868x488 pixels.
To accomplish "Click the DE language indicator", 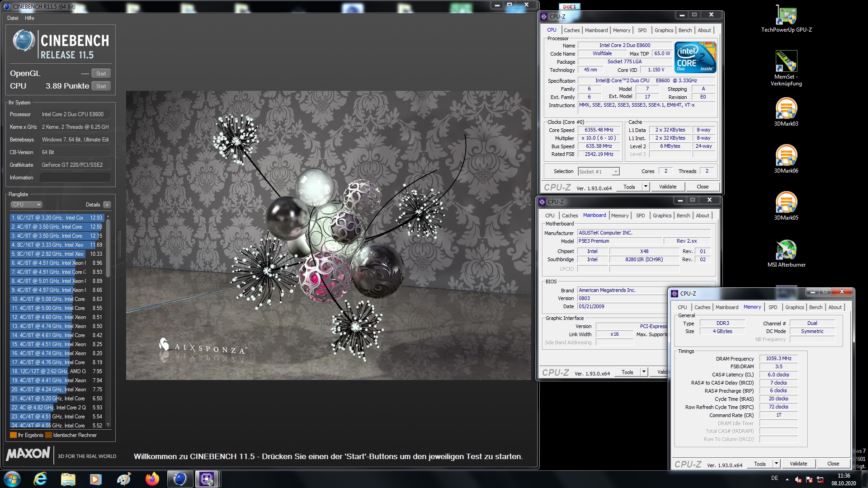I will (774, 478).
